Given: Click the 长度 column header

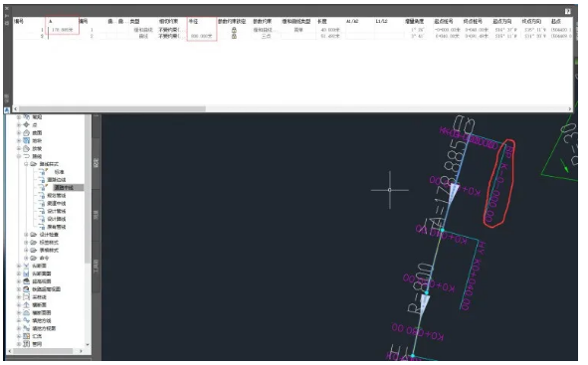Looking at the screenshot, I should coord(322,21).
